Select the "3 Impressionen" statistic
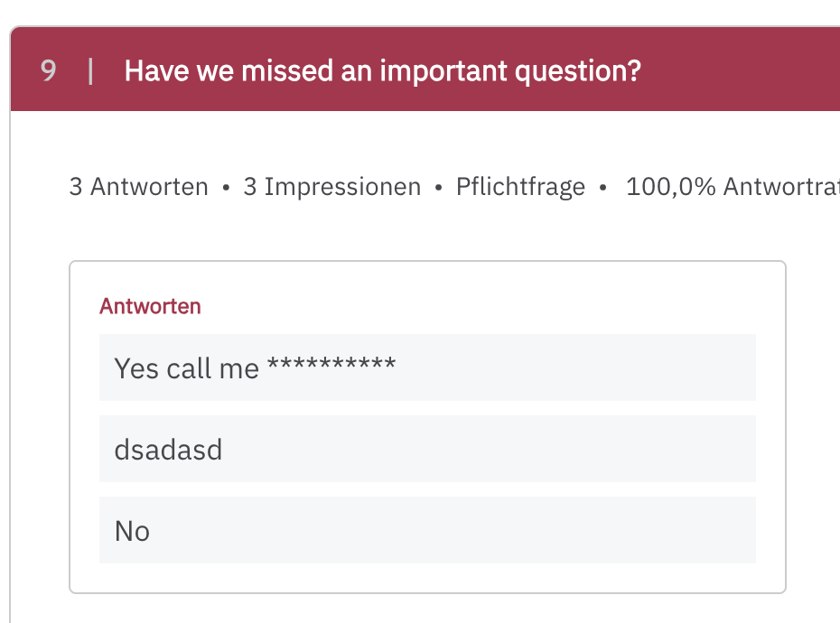This screenshot has height=623, width=840. (x=331, y=187)
